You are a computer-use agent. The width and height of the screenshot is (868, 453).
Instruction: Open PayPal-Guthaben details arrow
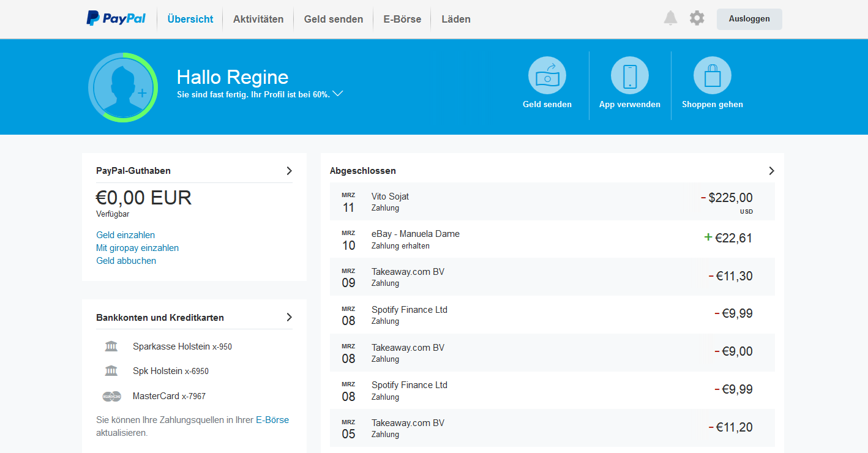pos(290,171)
